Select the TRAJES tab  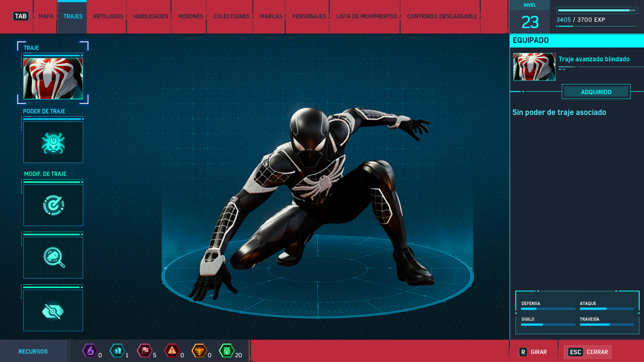point(73,16)
